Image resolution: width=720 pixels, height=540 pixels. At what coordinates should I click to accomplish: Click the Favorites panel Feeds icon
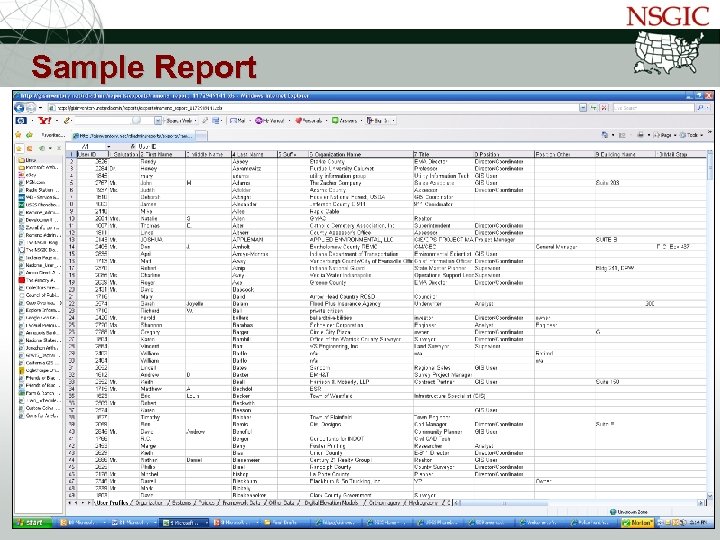point(29,148)
